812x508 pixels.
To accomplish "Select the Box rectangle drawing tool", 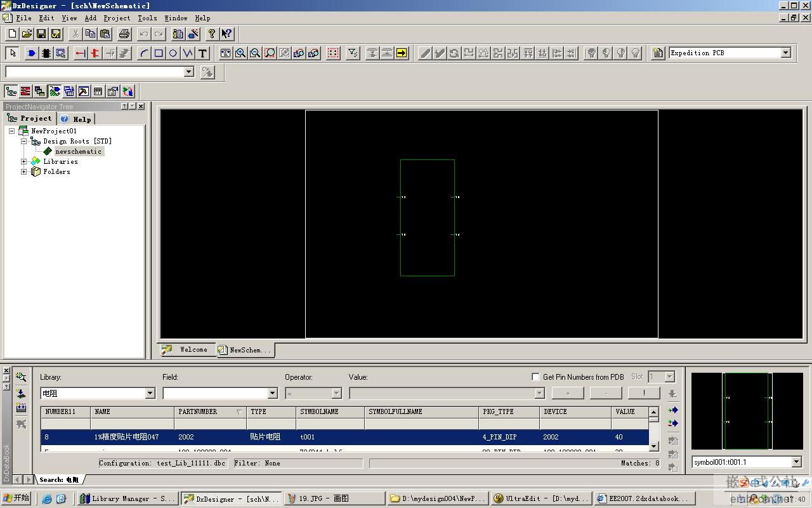I will 159,53.
